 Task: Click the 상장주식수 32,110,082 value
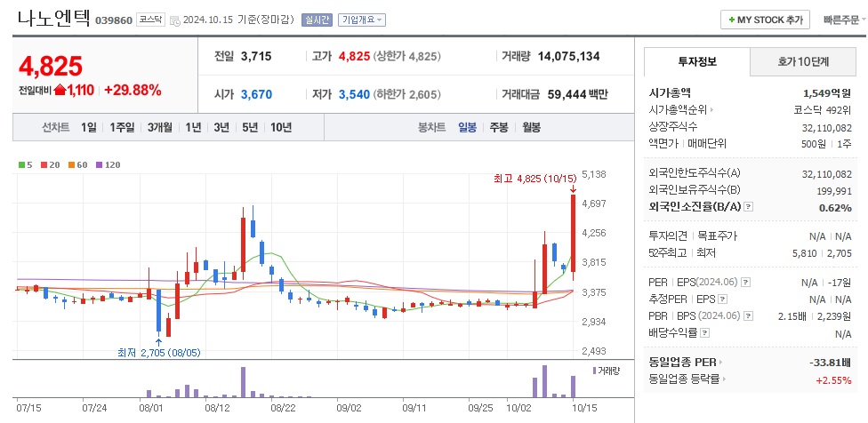point(827,127)
